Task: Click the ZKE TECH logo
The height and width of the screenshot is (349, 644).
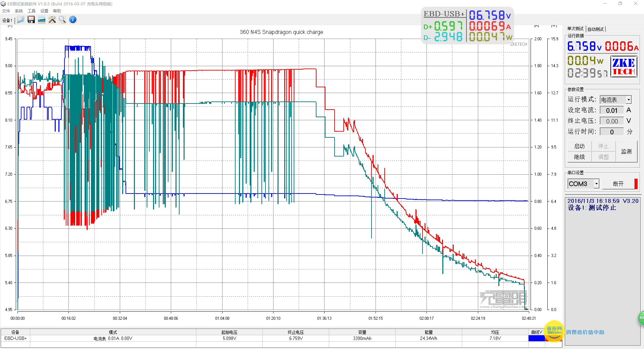Action: 624,67
